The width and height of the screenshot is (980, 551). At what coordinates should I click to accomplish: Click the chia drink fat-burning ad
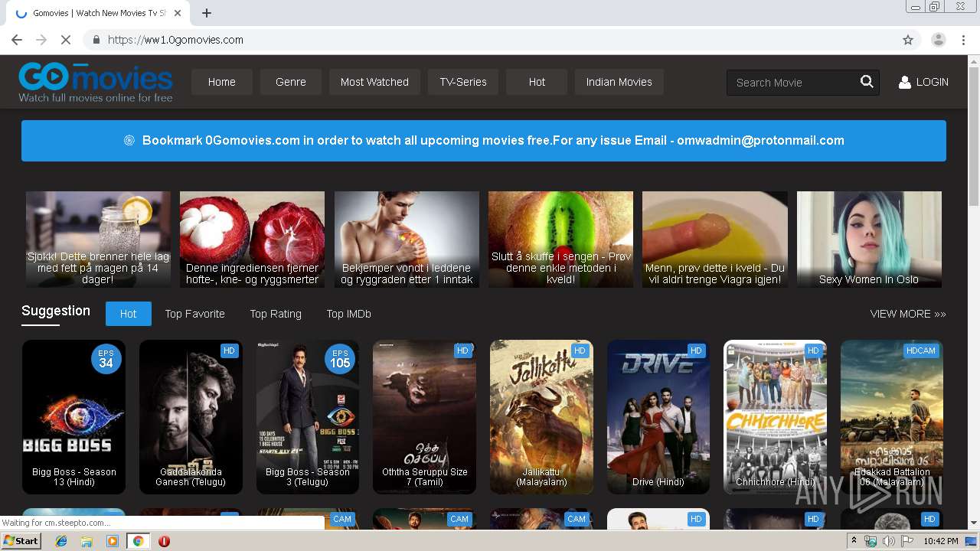[98, 240]
